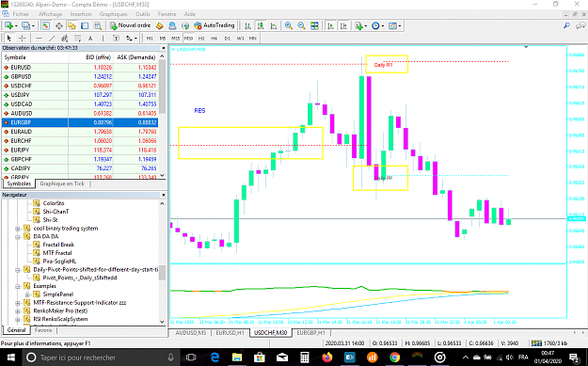
Task: Toggle the Data Window crosshair icon
Action: click(59, 25)
